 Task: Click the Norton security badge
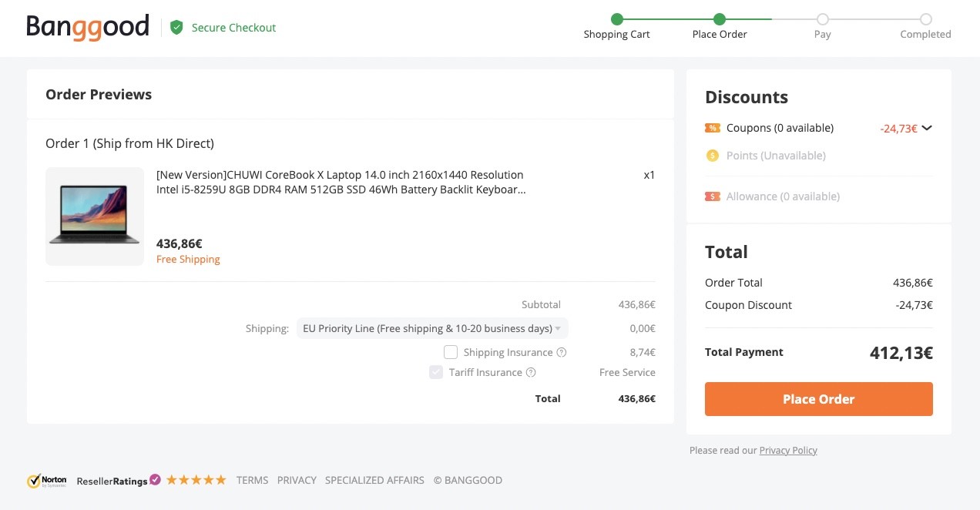point(47,481)
